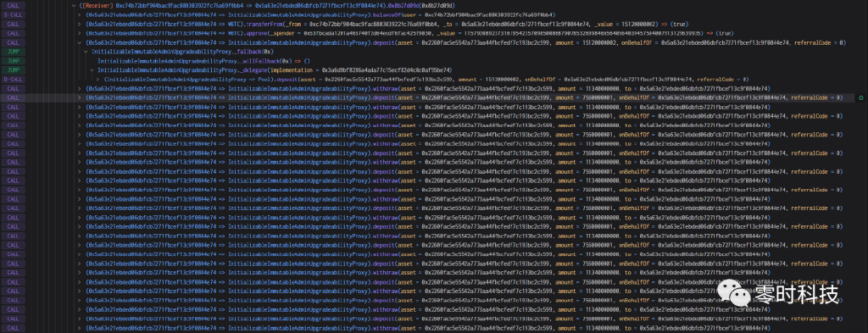Expand the WBTC approve call

point(80,33)
